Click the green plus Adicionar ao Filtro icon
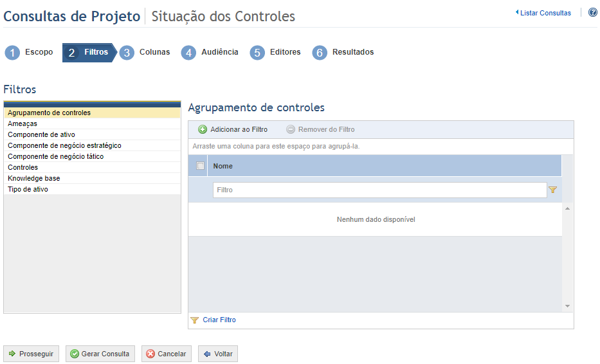The height and width of the screenshot is (364, 600). 203,129
